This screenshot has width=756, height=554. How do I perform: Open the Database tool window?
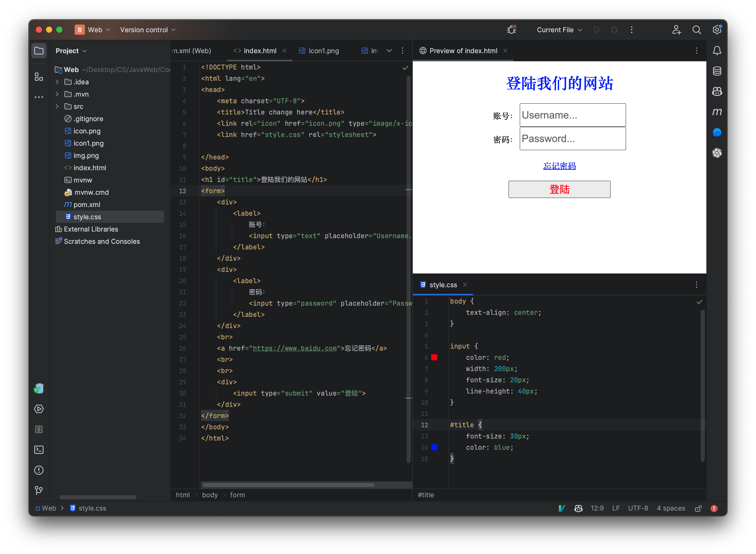(717, 71)
